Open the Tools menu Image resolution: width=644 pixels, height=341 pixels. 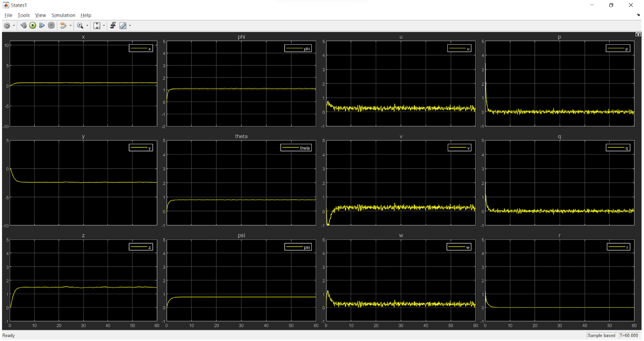click(23, 15)
